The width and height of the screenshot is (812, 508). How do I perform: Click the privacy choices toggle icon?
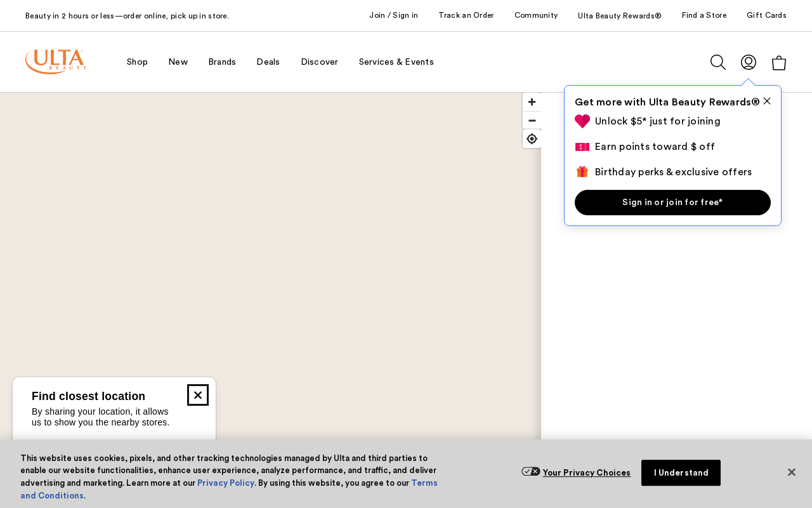pos(530,471)
